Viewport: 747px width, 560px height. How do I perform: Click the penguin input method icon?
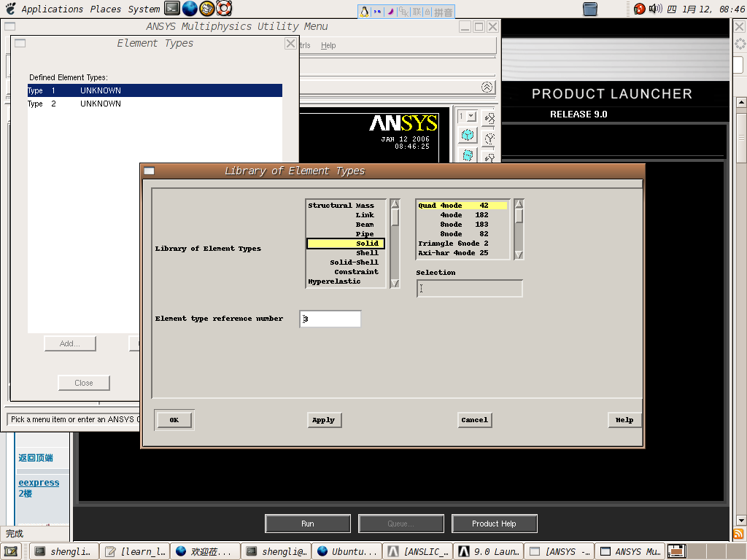click(x=365, y=12)
